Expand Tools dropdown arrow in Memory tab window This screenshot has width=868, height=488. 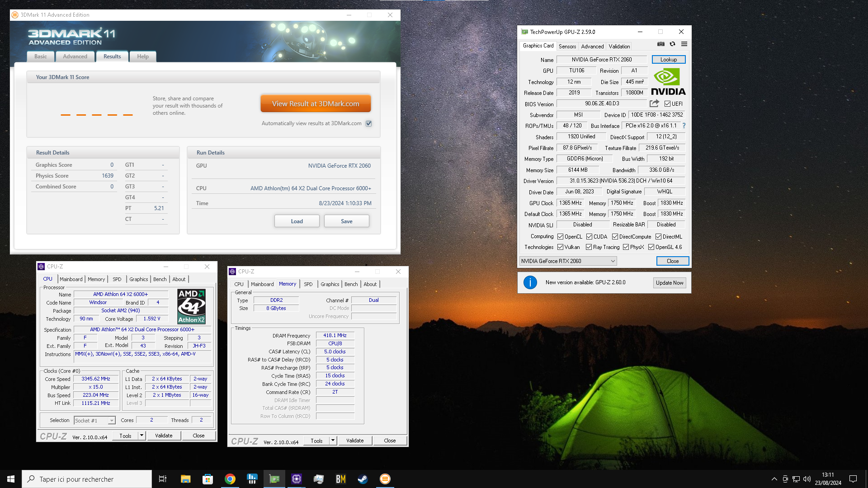[333, 441]
